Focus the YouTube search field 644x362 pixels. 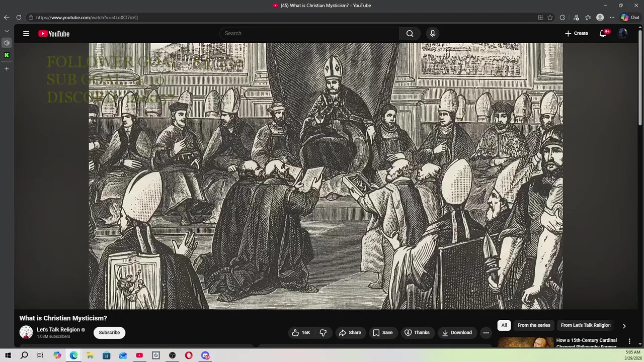coord(309,34)
